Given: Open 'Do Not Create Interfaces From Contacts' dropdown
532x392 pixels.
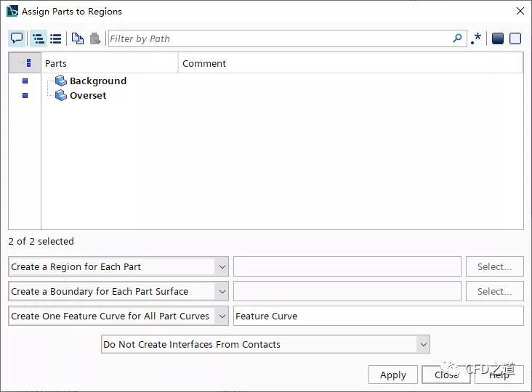Looking at the screenshot, I should (265, 344).
